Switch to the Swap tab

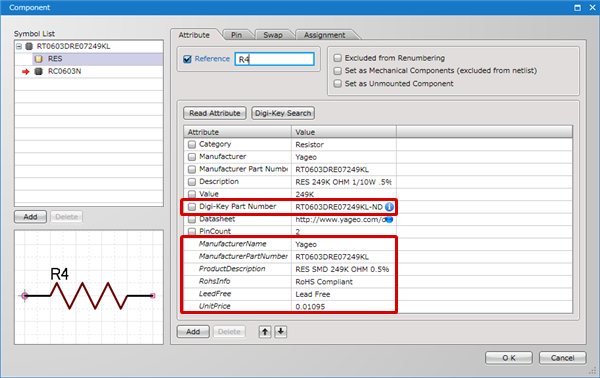(x=273, y=35)
